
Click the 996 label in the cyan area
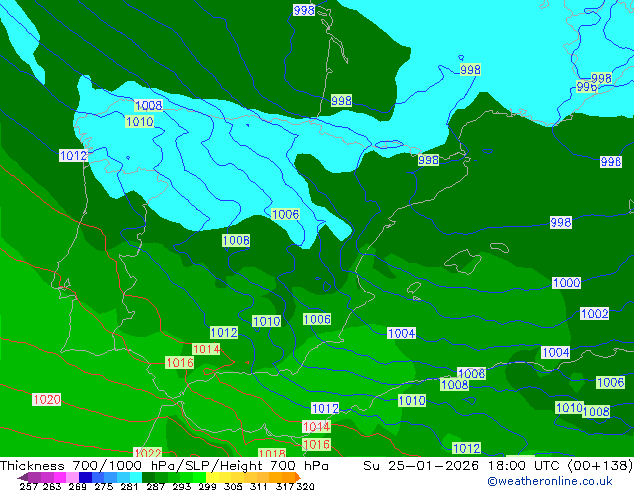click(x=587, y=87)
